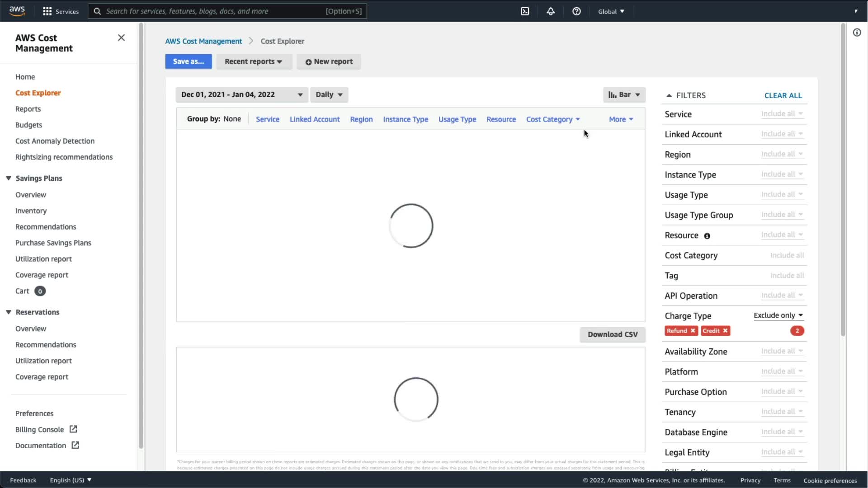This screenshot has height=488, width=868.
Task: Click the AWS logo home icon
Action: (x=17, y=11)
